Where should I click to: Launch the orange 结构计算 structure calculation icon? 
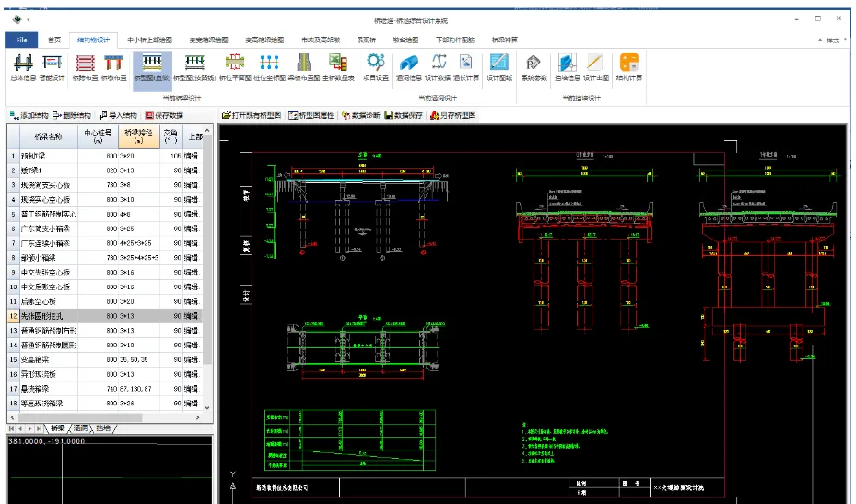629,67
